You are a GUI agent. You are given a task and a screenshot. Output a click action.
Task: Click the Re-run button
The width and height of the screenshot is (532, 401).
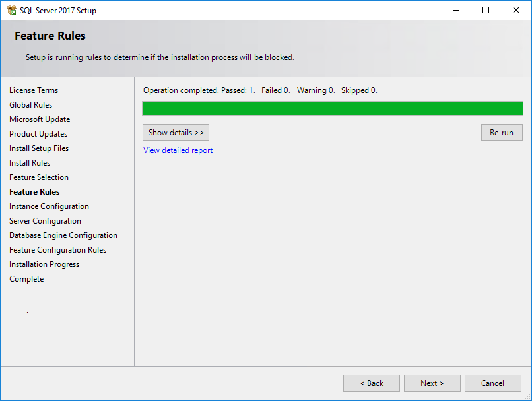502,133
